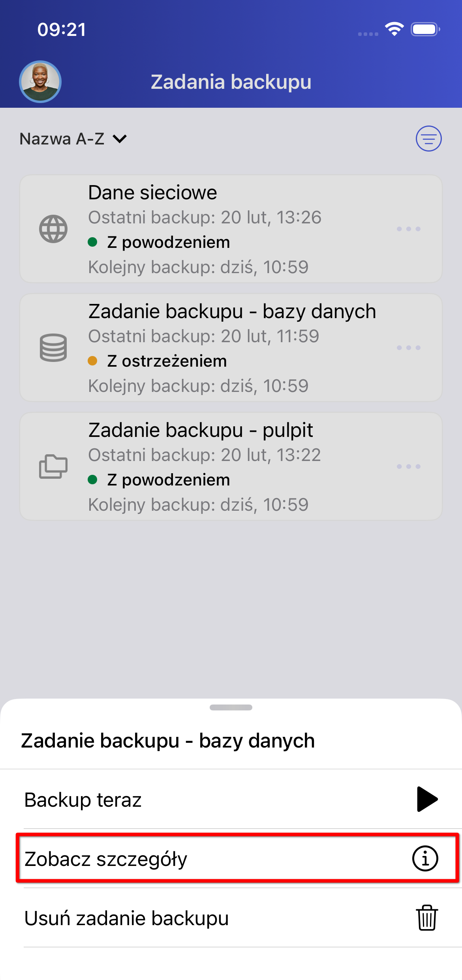Image resolution: width=462 pixels, height=980 pixels.
Task: Select Usuń zadanie backupu
Action: coord(231,918)
